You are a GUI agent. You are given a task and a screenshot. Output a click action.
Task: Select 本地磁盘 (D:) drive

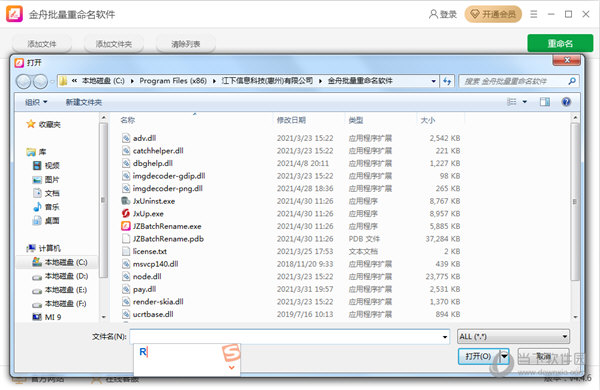pyautogui.click(x=60, y=276)
